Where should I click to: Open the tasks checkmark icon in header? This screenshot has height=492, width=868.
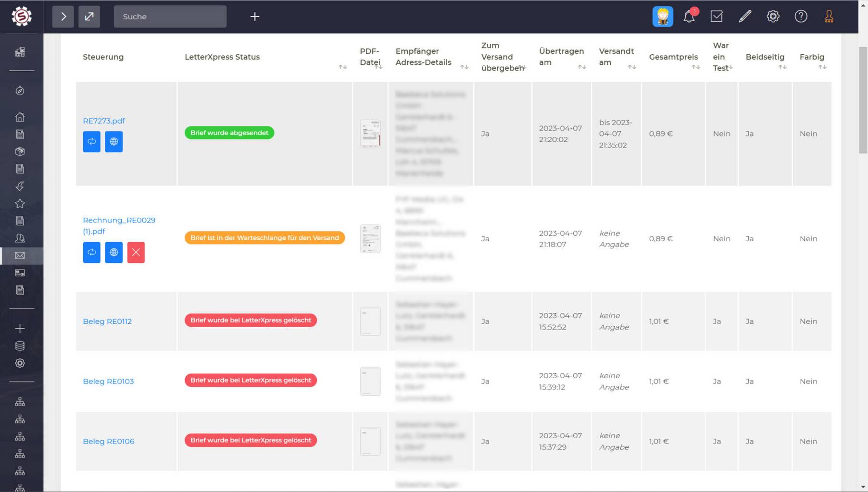717,16
